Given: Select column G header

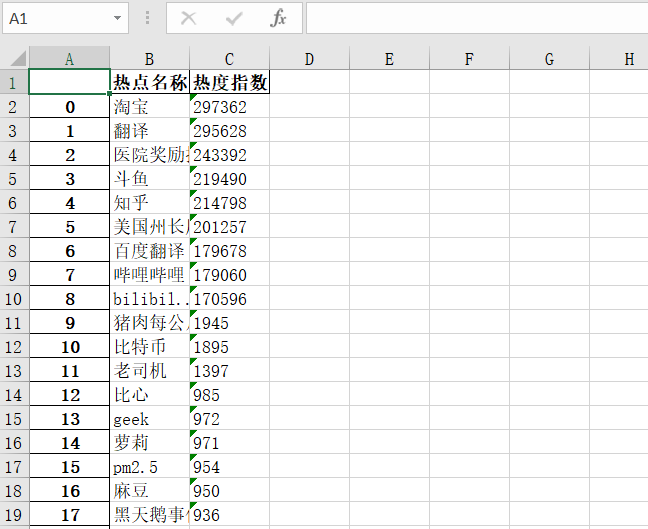Looking at the screenshot, I should click(549, 58).
